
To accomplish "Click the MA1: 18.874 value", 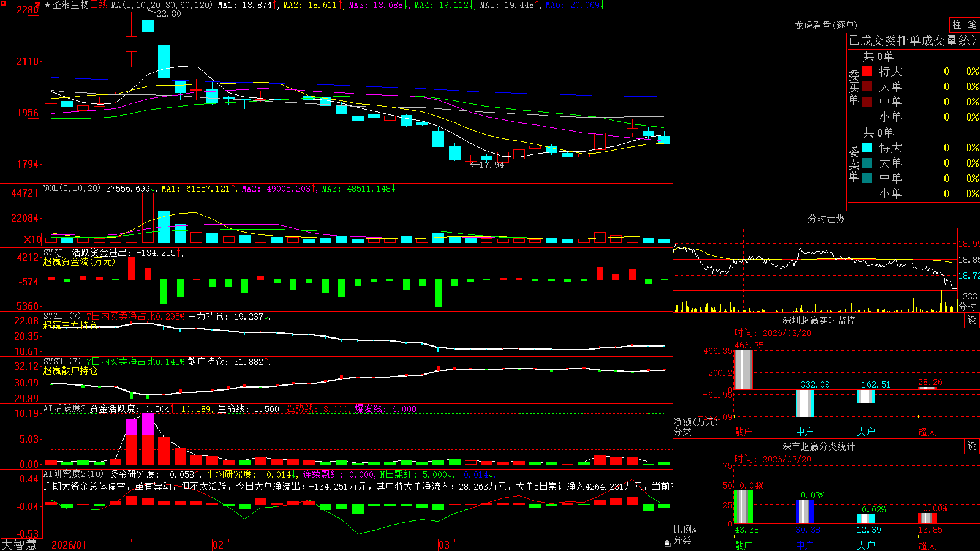I will pyautogui.click(x=244, y=5).
